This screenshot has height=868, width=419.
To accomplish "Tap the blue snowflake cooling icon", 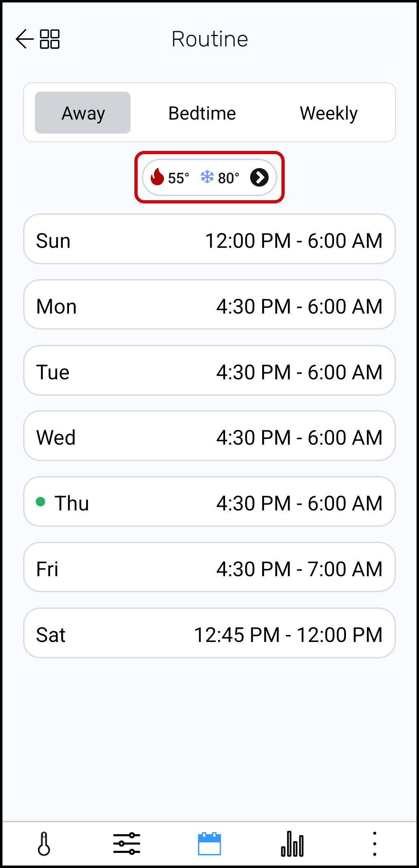I will pyautogui.click(x=207, y=177).
